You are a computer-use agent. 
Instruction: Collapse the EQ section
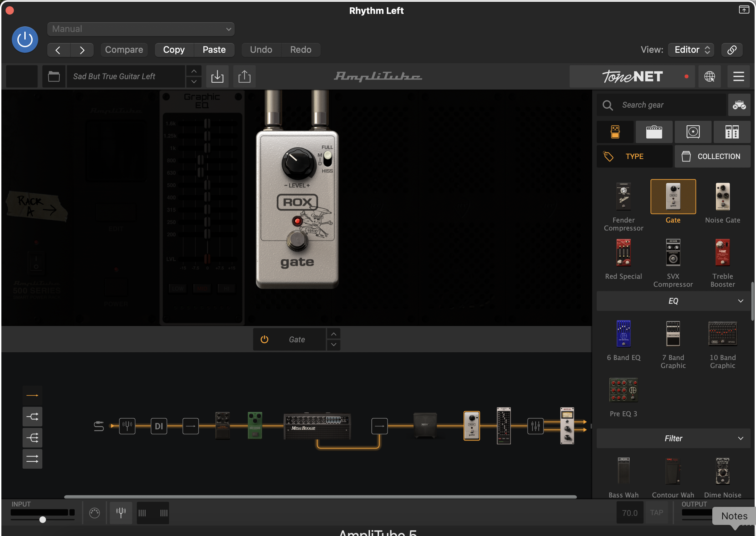(x=673, y=301)
